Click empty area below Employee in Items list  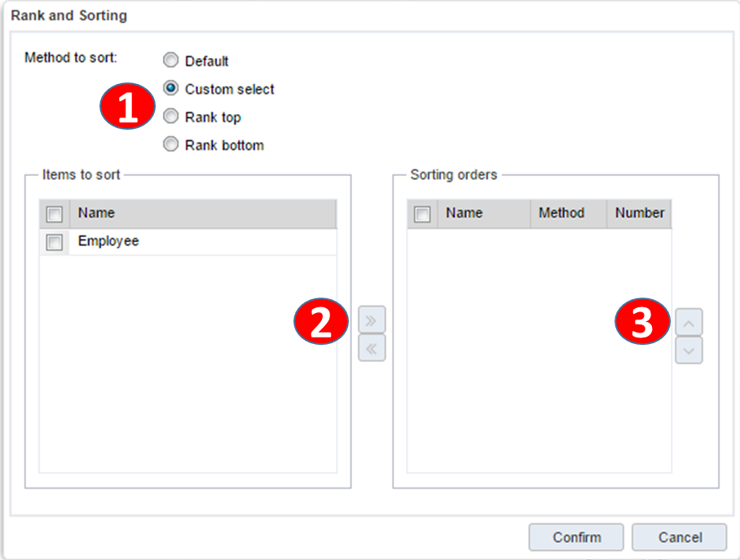187,367
